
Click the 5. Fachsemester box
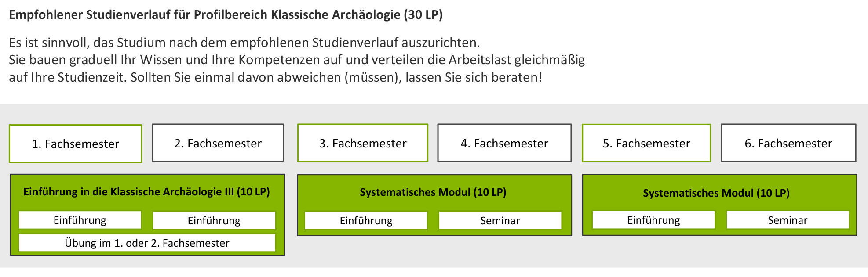[646, 143]
